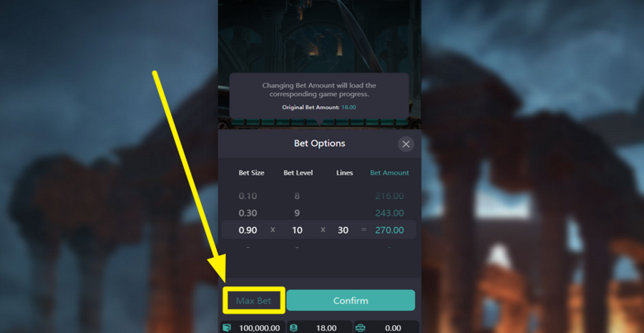The width and height of the screenshot is (644, 333).
Task: Select bet size 0.30
Action: tap(248, 213)
